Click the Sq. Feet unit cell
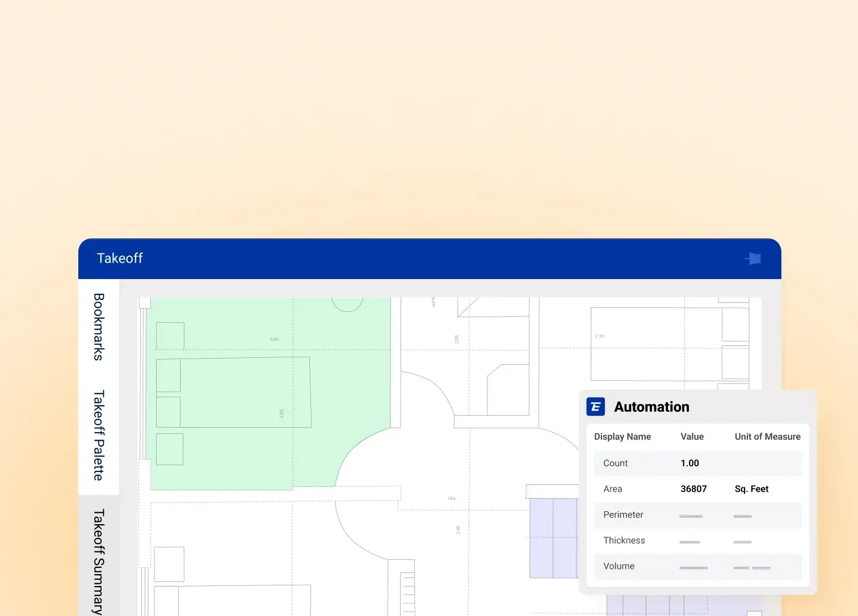The width and height of the screenshot is (858, 616). click(751, 489)
